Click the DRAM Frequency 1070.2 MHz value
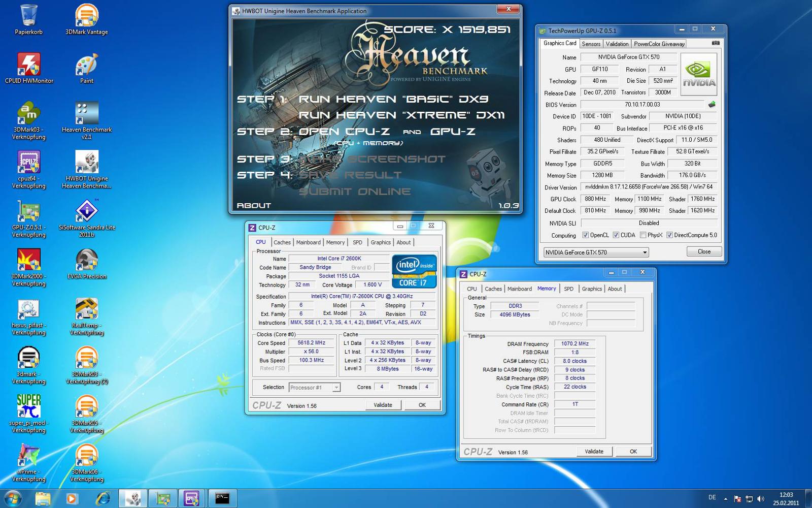The image size is (812, 508). click(574, 344)
